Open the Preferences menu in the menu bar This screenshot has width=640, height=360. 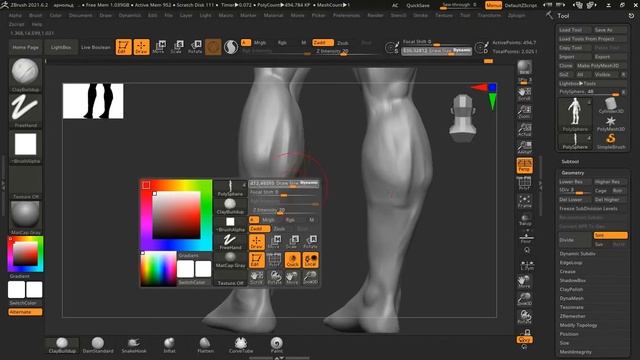[346, 15]
